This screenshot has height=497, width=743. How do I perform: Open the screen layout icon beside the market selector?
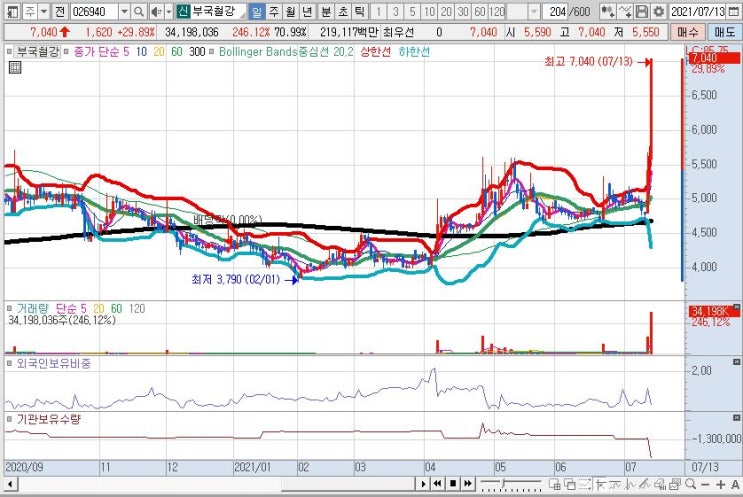tap(13, 11)
